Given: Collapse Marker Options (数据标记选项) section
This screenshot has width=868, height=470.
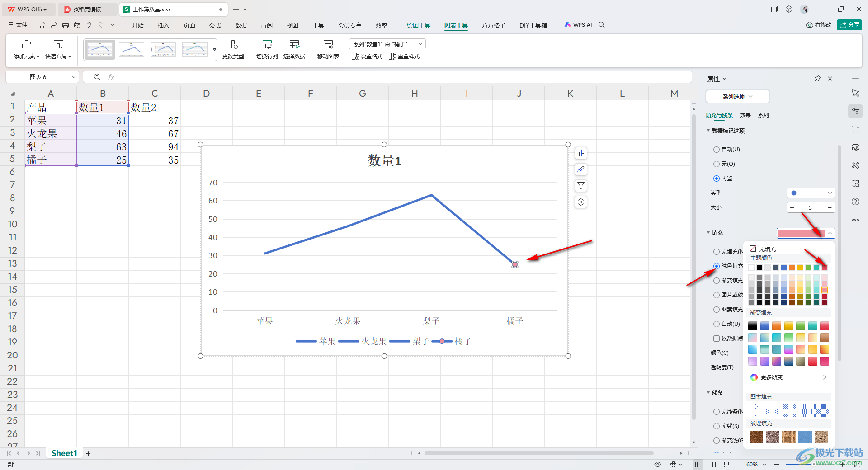Looking at the screenshot, I should [708, 131].
